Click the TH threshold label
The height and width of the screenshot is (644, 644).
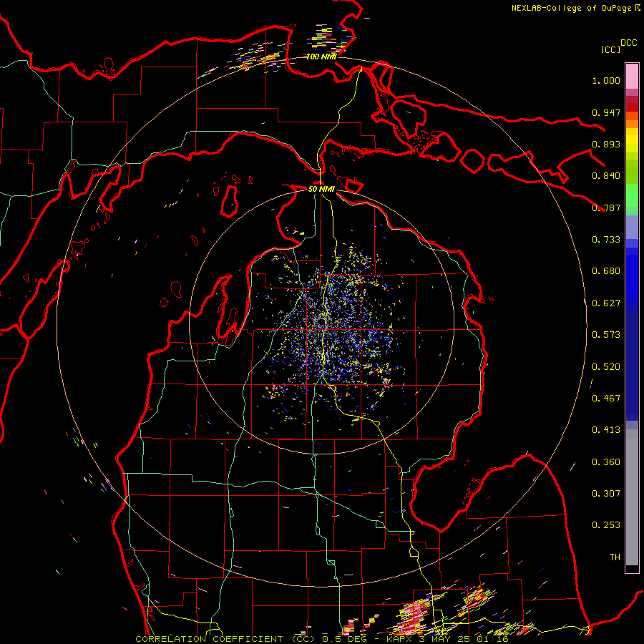[x=615, y=557]
